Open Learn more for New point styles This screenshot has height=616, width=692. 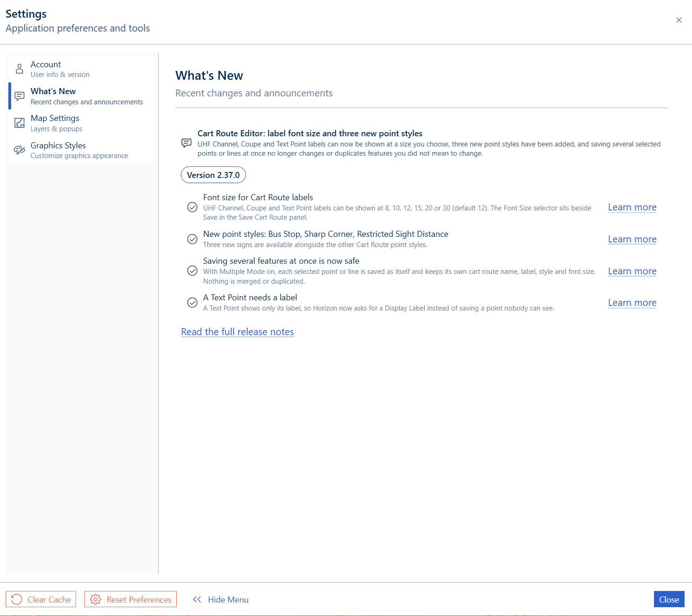[632, 239]
